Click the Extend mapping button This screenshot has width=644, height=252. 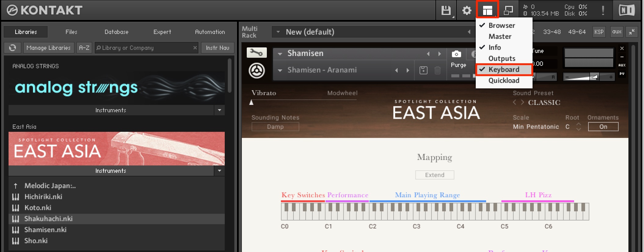435,175
